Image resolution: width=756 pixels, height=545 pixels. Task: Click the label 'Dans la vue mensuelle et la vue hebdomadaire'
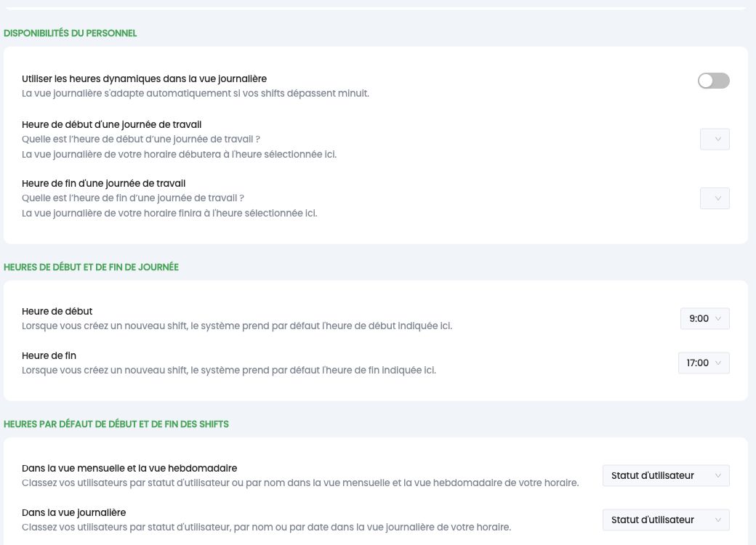point(129,468)
